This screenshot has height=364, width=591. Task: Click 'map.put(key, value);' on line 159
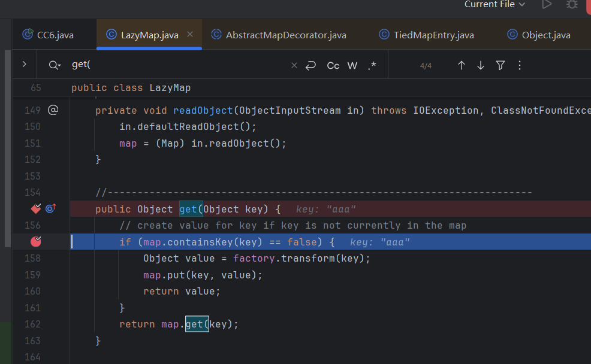203,275
